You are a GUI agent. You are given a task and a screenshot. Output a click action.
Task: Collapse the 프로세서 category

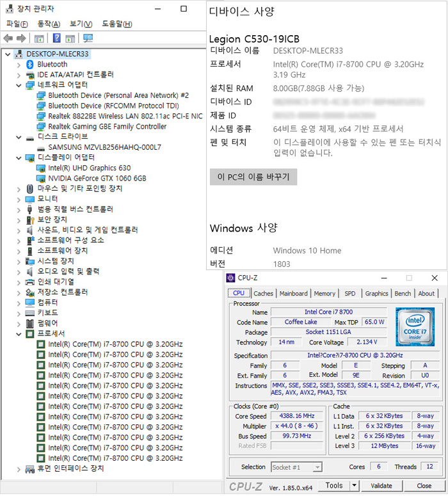19,334
